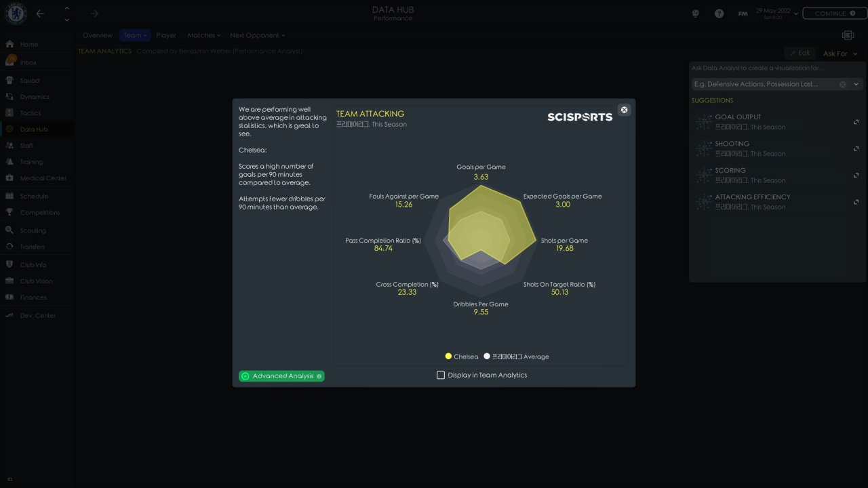Select the Attacking Efficiency suggestion row

click(777, 202)
